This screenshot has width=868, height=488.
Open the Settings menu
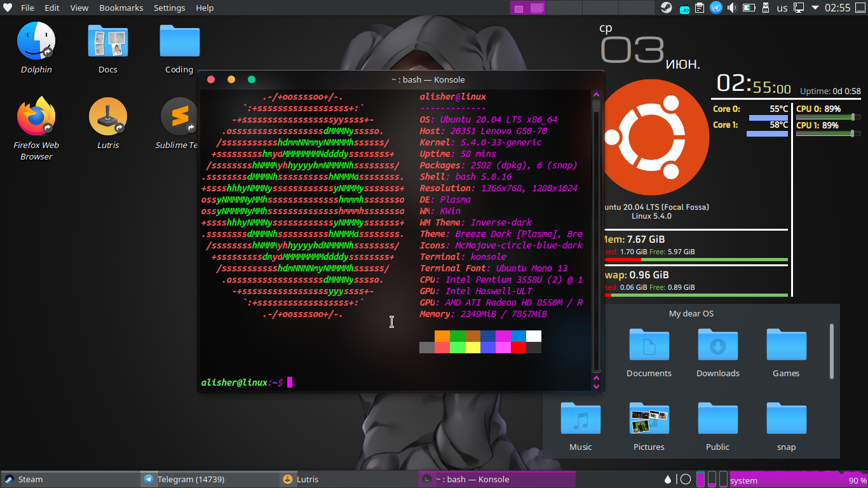[170, 8]
